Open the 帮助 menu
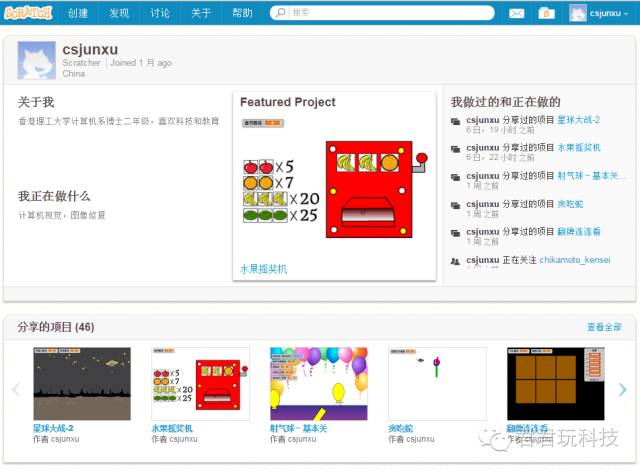This screenshot has height=470, width=640. (x=242, y=13)
